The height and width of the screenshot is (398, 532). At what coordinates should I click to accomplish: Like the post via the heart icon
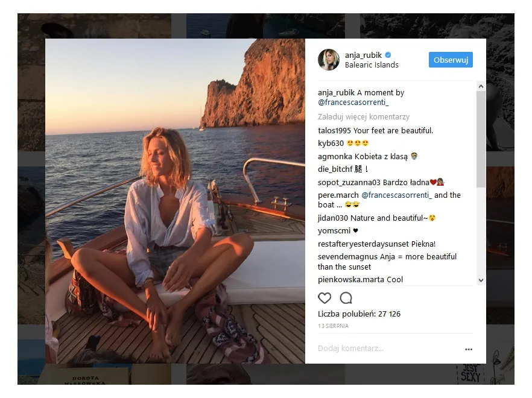point(325,298)
